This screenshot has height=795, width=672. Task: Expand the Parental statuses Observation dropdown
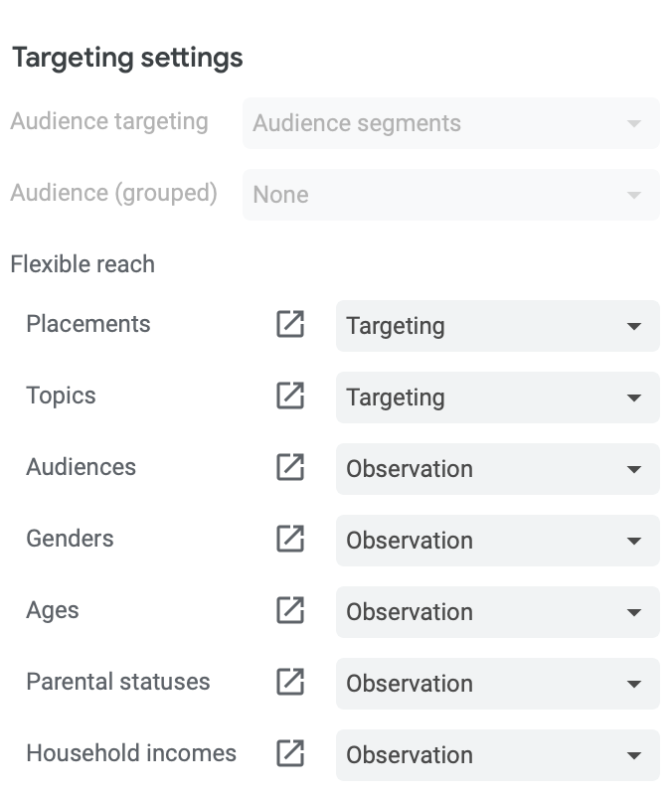tap(497, 684)
